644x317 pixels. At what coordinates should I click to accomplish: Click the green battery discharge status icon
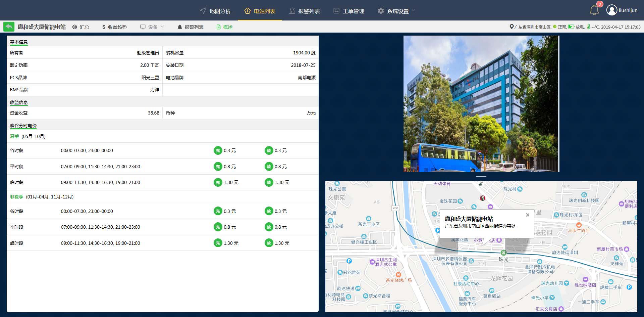(x=571, y=27)
